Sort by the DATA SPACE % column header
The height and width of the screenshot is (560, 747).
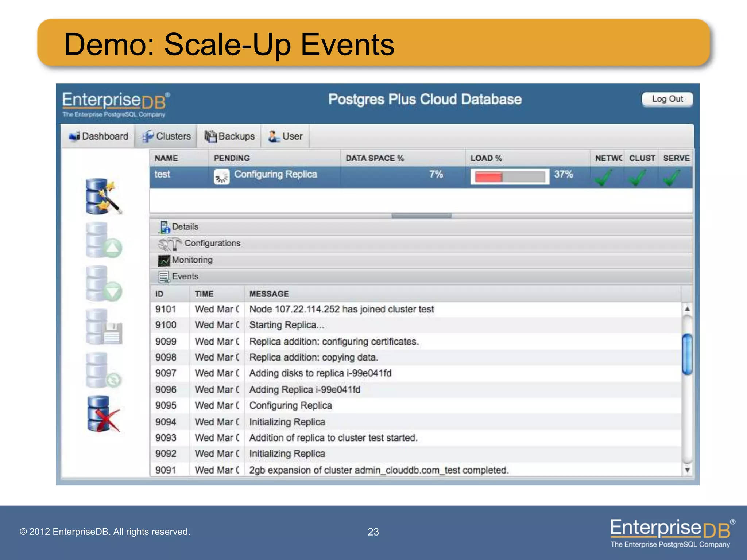point(403,158)
